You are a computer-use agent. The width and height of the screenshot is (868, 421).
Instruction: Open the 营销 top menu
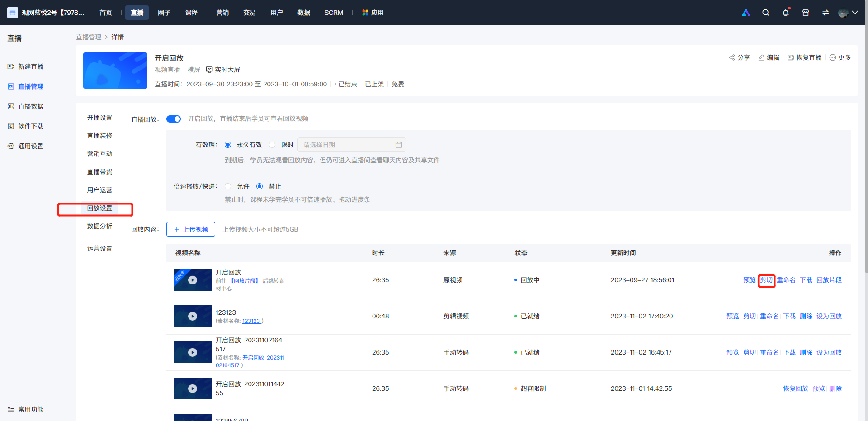tap(222, 13)
